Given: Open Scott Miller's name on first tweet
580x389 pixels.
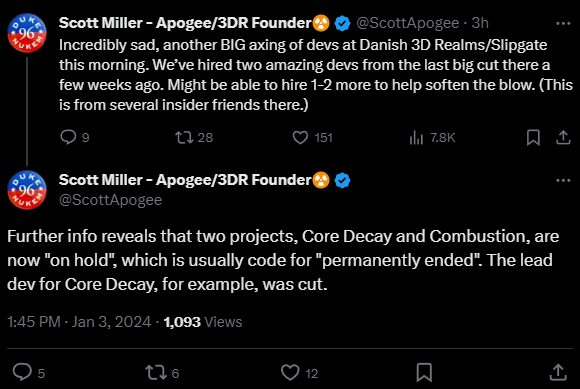Looking at the screenshot, I should tap(185, 23).
